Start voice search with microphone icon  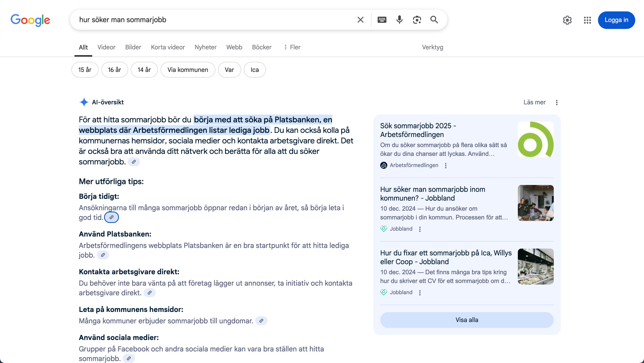[400, 20]
